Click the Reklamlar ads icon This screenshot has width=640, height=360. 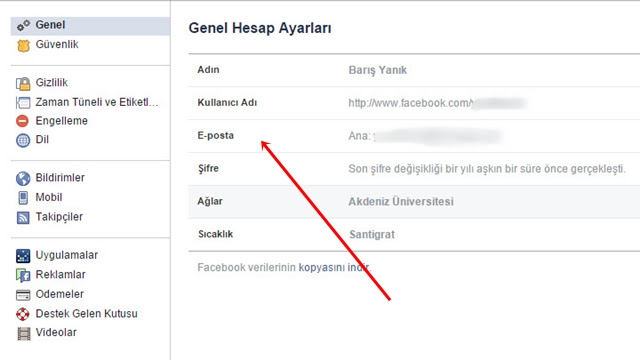tap(23, 275)
